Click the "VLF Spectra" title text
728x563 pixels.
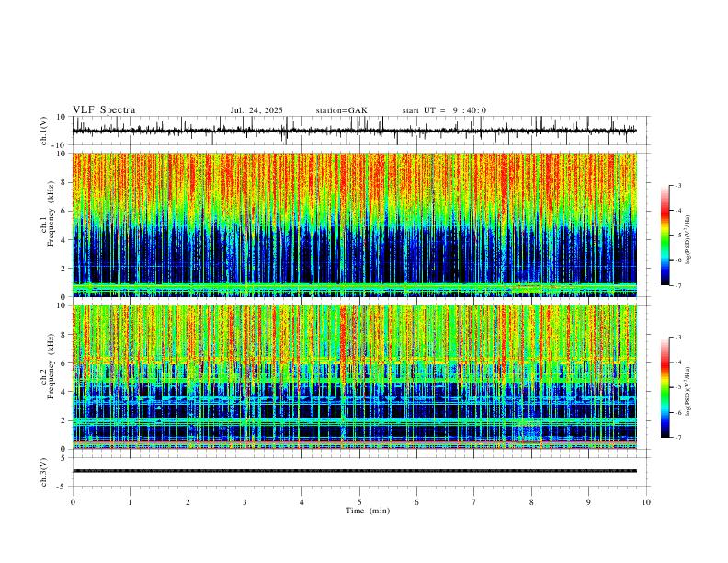(104, 110)
